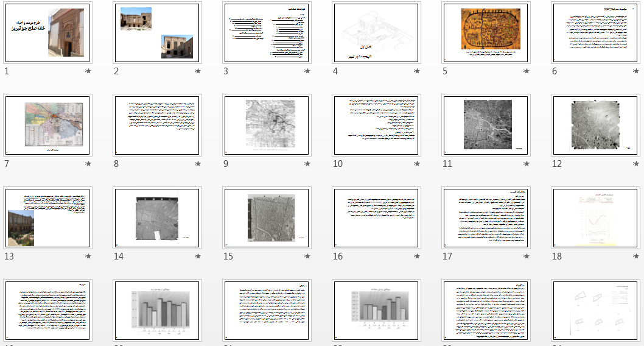This screenshot has height=346, width=644.
Task: Click the slide number label 6
Action: click(555, 71)
